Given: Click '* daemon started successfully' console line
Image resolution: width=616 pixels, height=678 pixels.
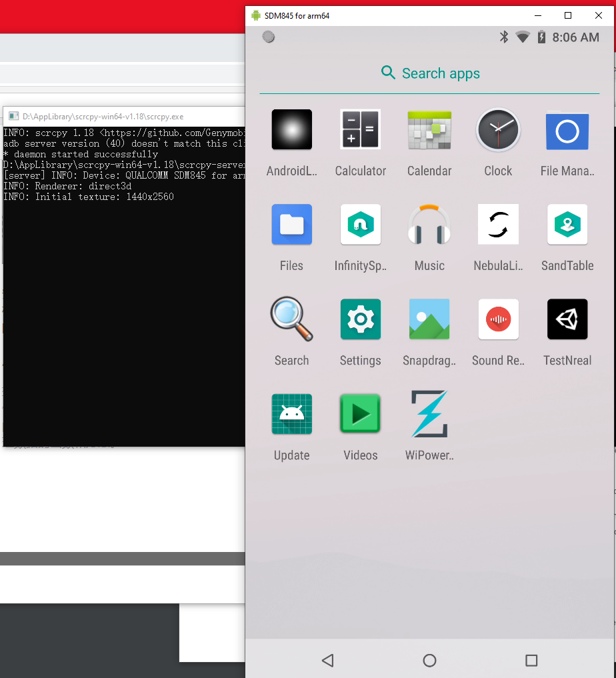Looking at the screenshot, I should point(81,155).
